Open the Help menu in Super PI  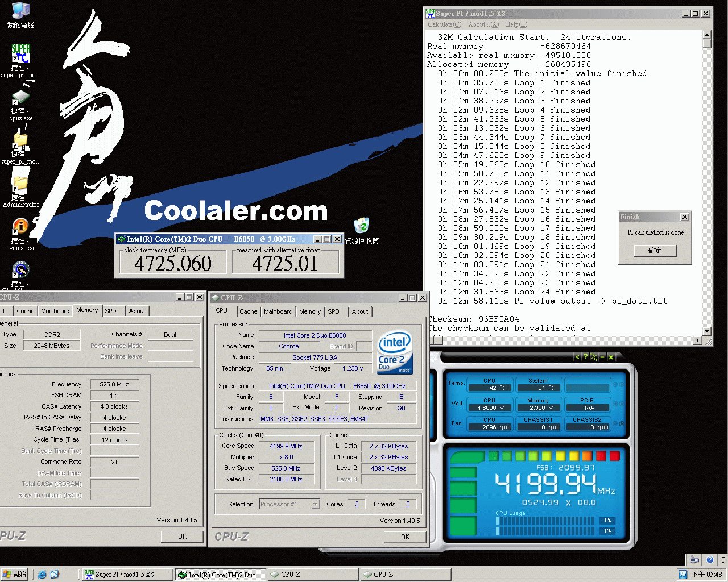coord(516,24)
